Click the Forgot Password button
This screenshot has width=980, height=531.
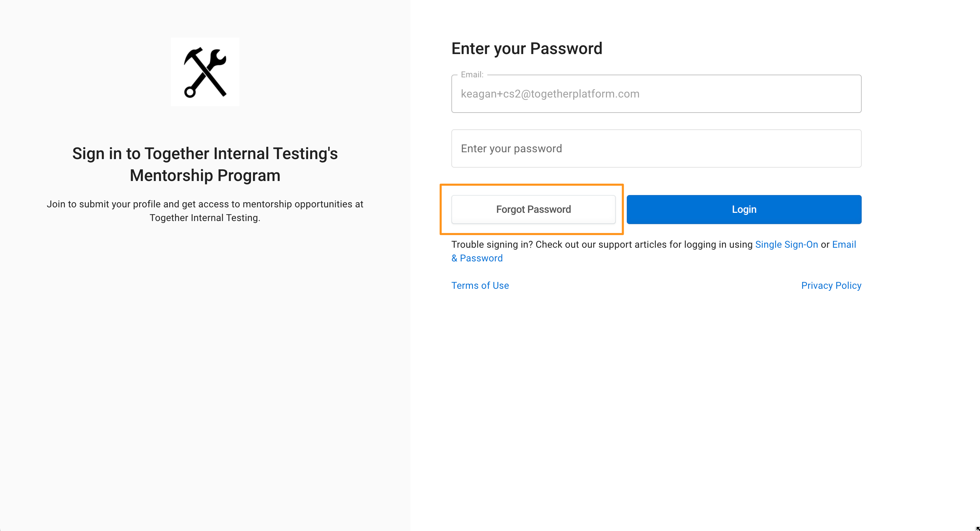coord(533,209)
